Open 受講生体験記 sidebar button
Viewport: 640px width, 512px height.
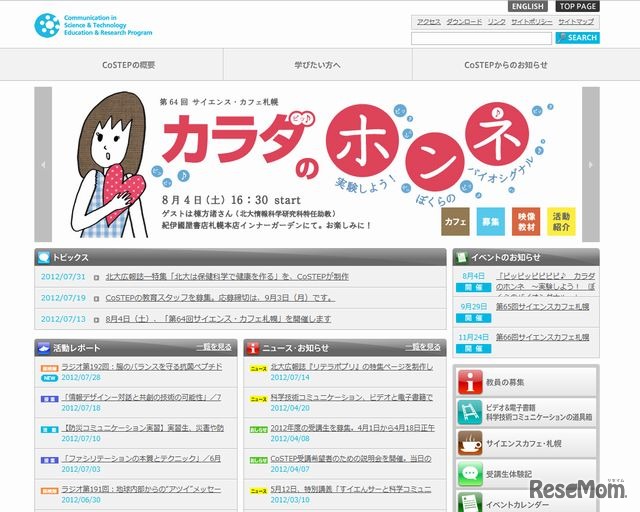point(526,474)
